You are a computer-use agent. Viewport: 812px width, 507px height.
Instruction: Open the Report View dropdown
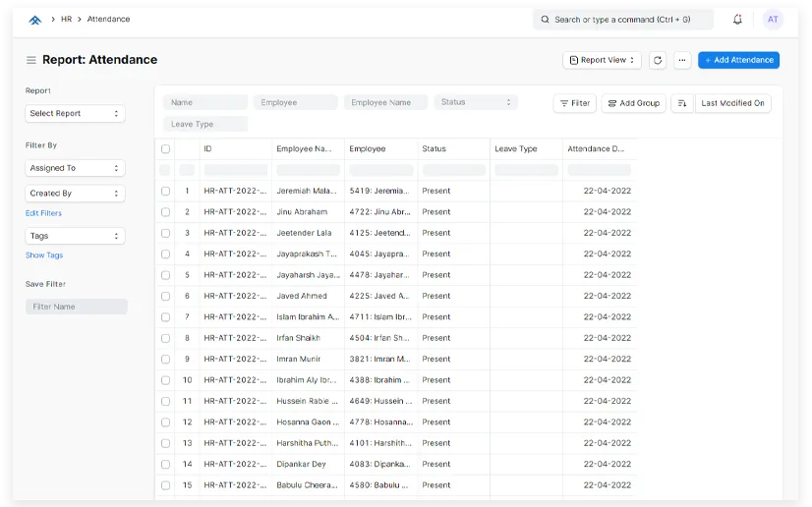(602, 60)
